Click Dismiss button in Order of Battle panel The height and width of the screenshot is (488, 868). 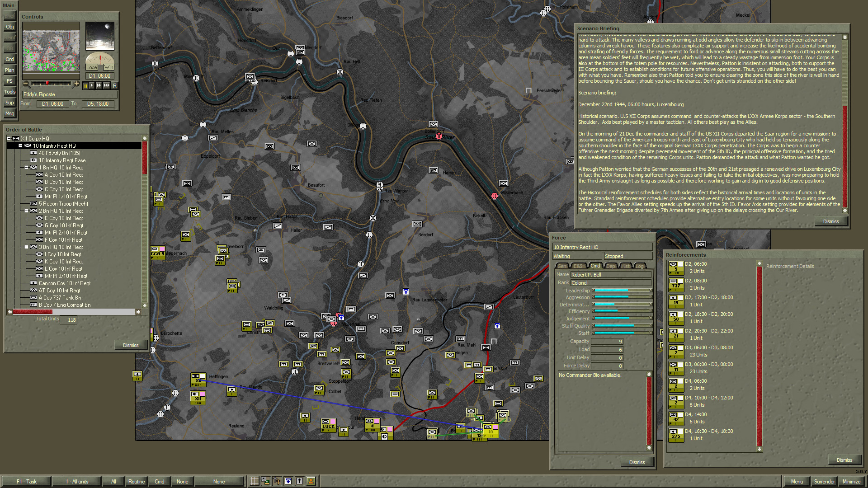tap(131, 344)
